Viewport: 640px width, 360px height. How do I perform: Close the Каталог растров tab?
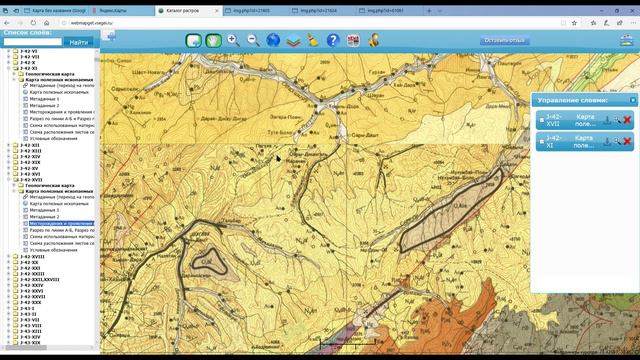point(217,11)
